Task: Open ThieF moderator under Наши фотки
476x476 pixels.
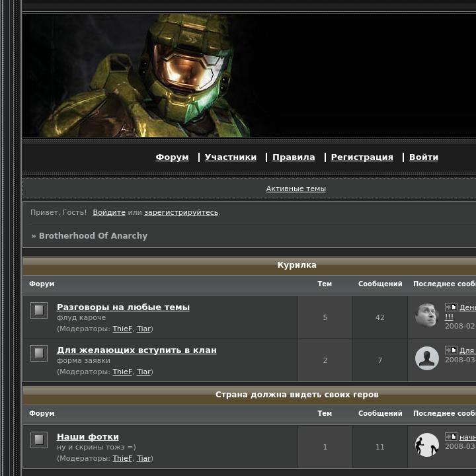Action: coord(122,458)
